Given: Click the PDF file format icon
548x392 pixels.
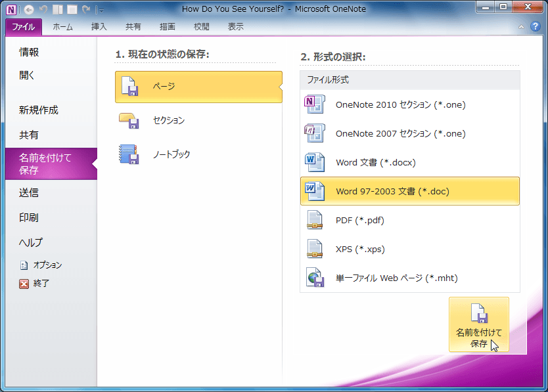Looking at the screenshot, I should point(315,220).
